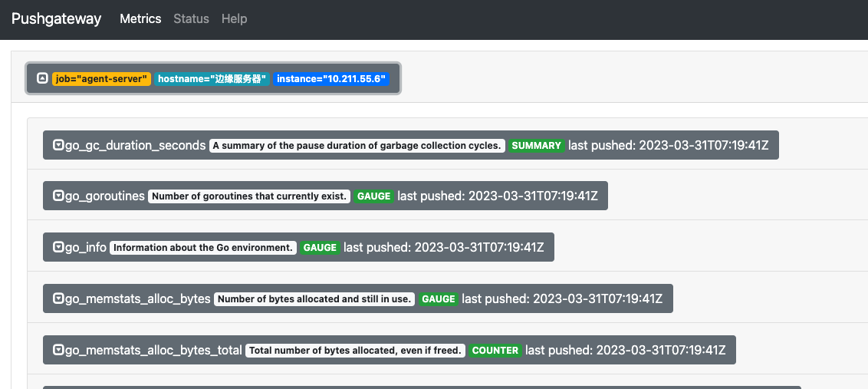Screen dimensions: 868x389
Task: Click 'Number of bytes allocated and still in use.'
Action: (x=314, y=299)
